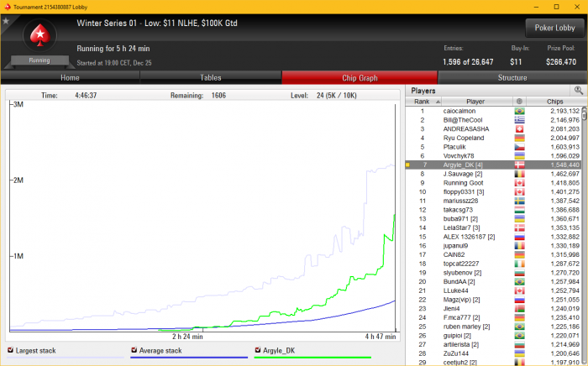The width and height of the screenshot is (588, 366).
Task: Toggle the Argyle_DK graph checkbox
Action: [x=258, y=350]
